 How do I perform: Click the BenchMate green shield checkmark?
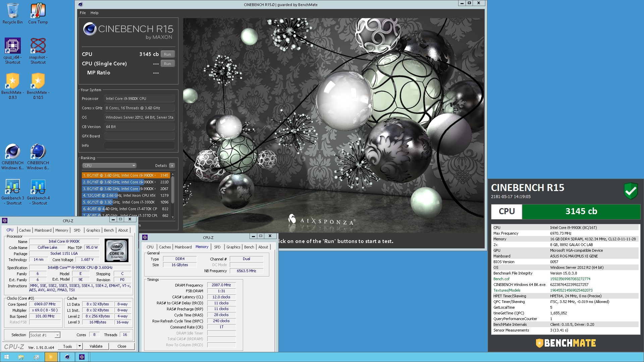pos(631,191)
